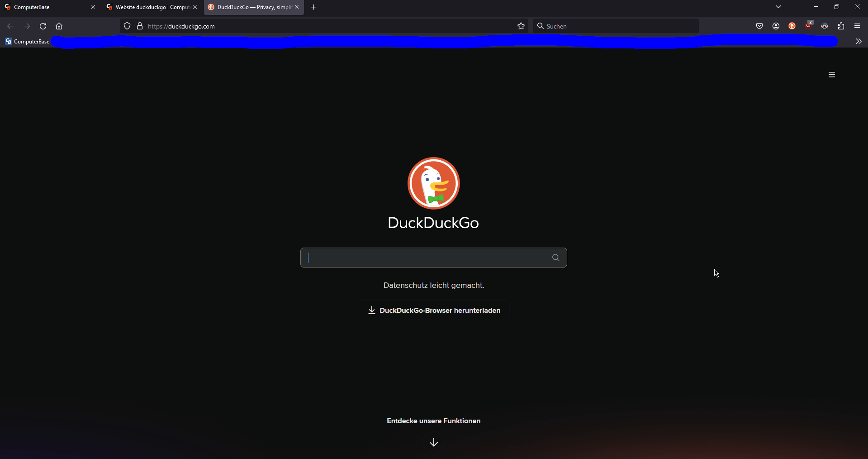This screenshot has width=868, height=459.
Task: Minimize the browser window
Action: point(816,7)
